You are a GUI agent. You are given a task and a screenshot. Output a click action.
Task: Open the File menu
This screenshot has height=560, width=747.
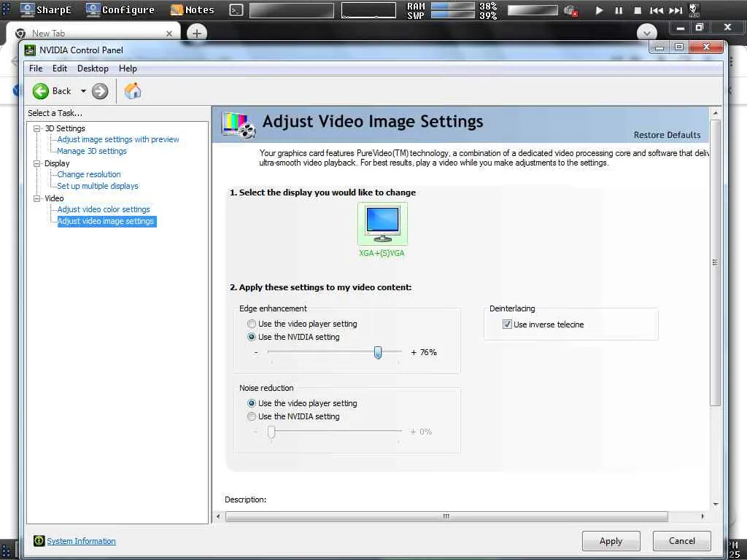coord(36,68)
